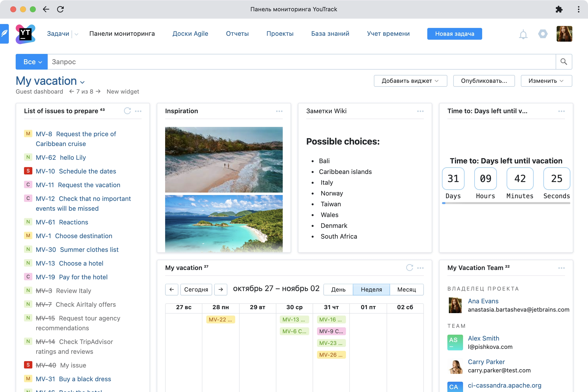Viewport: 588px width, 392px height.
Task: Click Новая задача button
Action: (454, 33)
